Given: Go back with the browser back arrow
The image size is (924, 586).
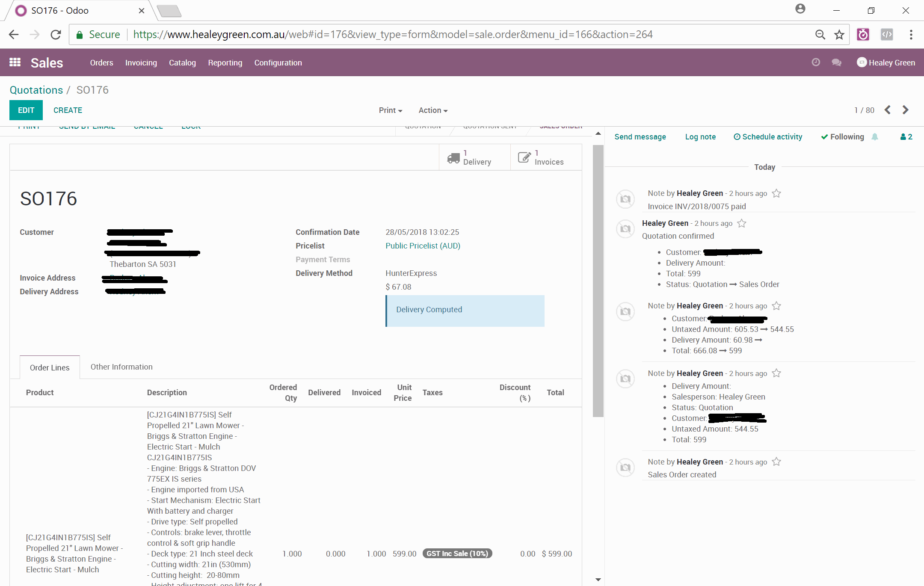Looking at the screenshot, I should point(14,35).
